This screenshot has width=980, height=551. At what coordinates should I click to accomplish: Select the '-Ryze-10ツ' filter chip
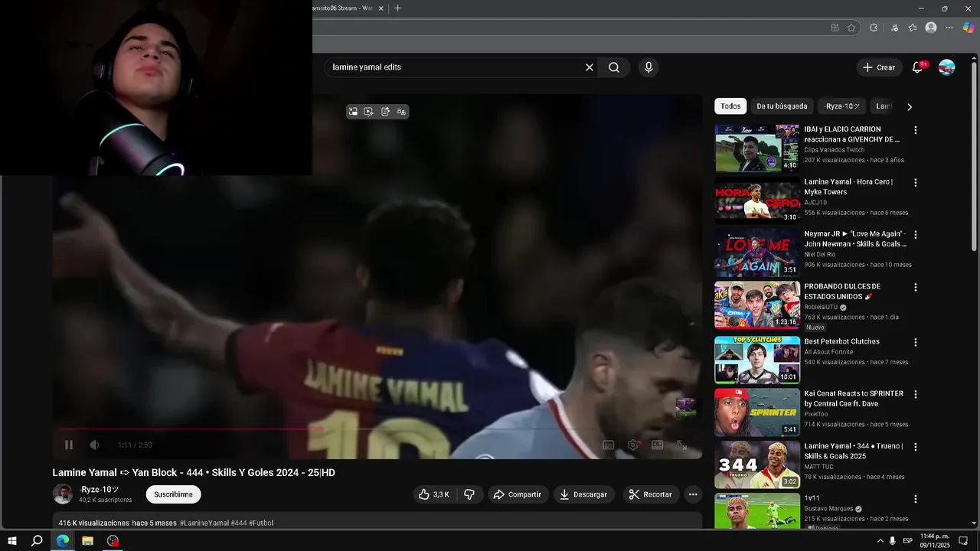pyautogui.click(x=842, y=106)
